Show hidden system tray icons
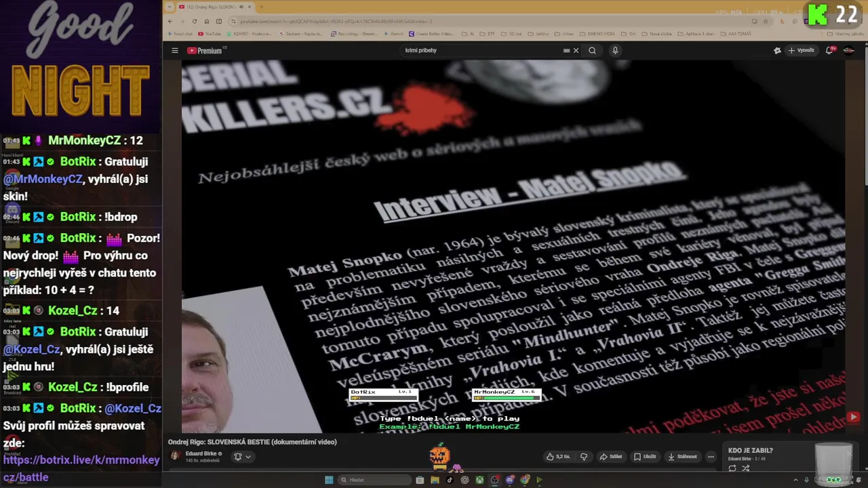Screen dimensions: 868x488 pos(795,480)
